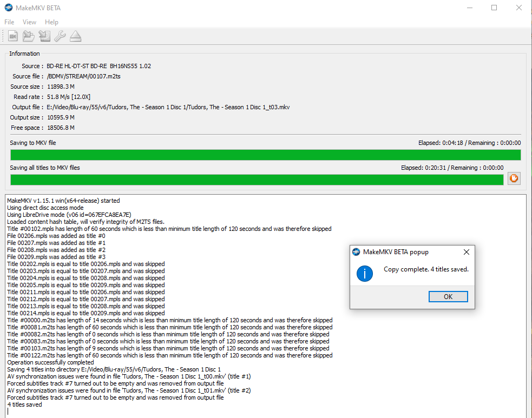Open the Help menu
The image size is (532, 418).
[51, 22]
